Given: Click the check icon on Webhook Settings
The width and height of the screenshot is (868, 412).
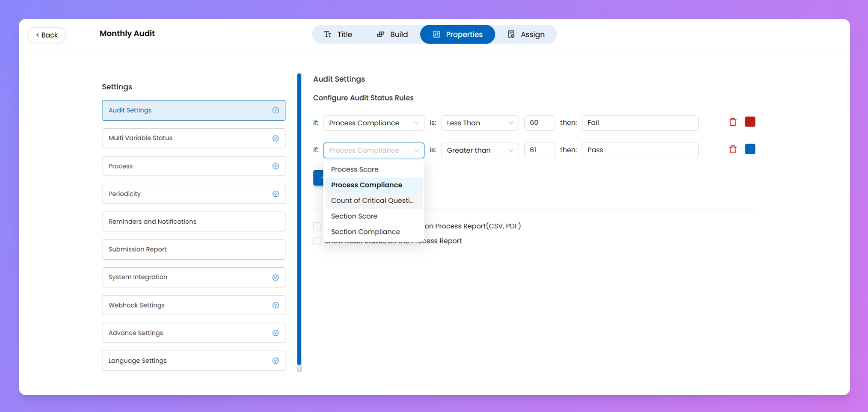Looking at the screenshot, I should 275,305.
